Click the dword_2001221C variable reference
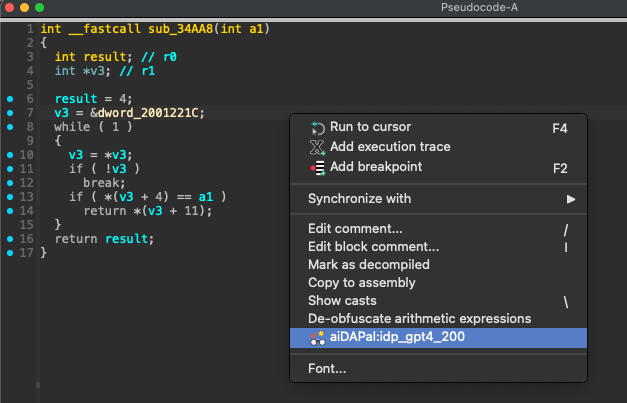 click(150, 113)
